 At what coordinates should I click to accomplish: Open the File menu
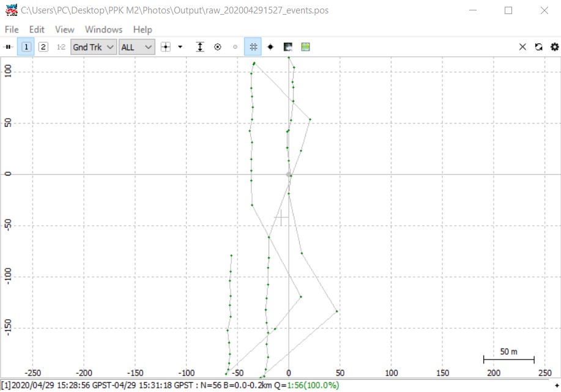click(x=12, y=29)
